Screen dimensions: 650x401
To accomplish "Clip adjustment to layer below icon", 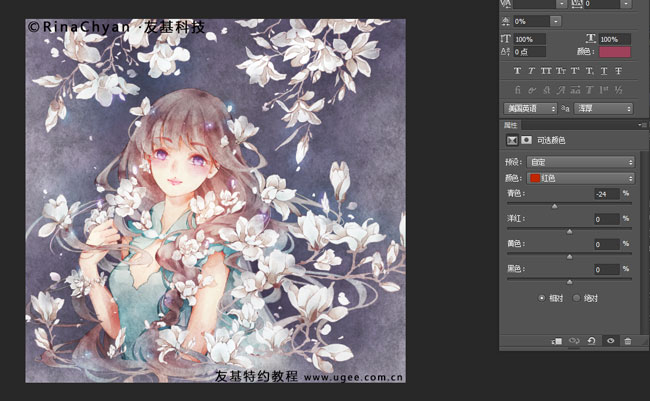I will click(557, 341).
